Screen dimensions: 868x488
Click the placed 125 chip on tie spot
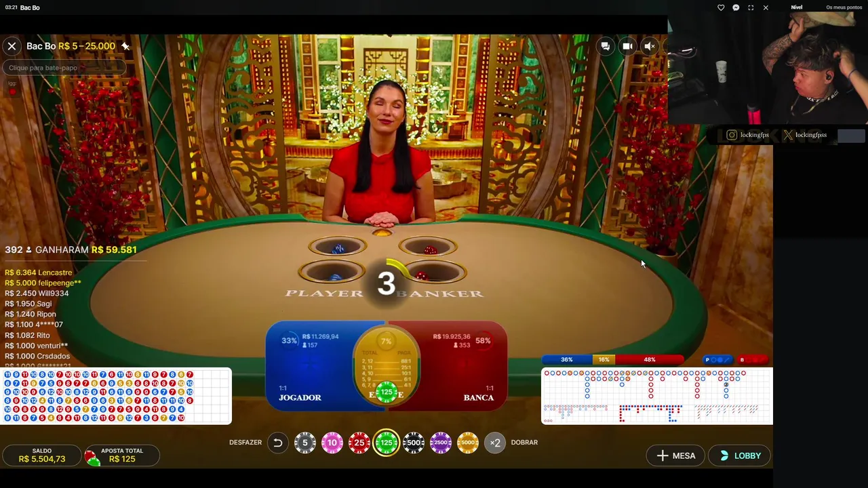point(387,392)
